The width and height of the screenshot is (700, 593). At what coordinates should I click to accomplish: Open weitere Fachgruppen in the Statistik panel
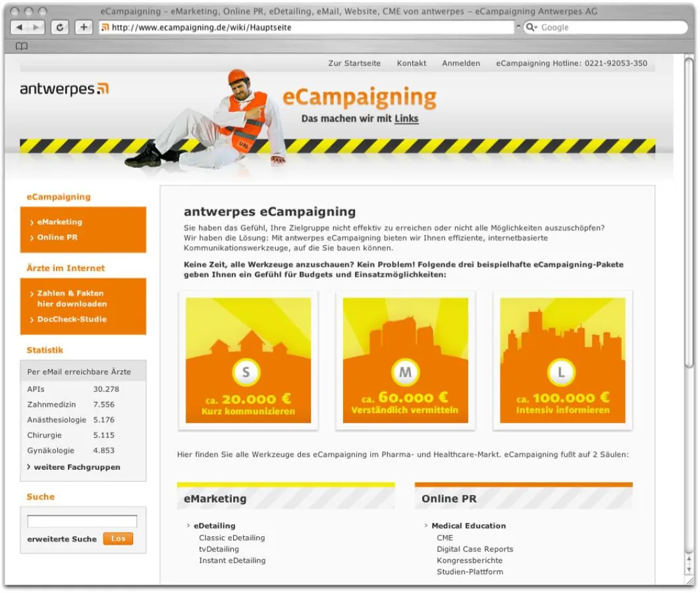pyautogui.click(x=74, y=466)
